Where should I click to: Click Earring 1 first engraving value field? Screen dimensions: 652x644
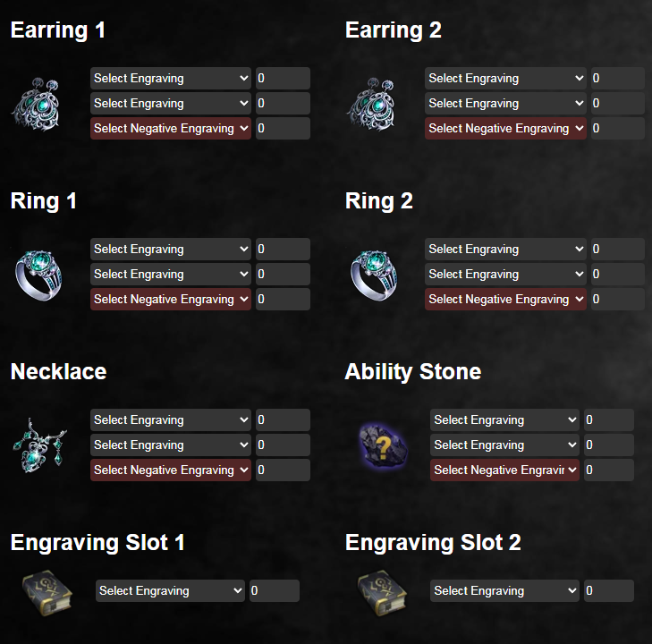click(x=283, y=78)
